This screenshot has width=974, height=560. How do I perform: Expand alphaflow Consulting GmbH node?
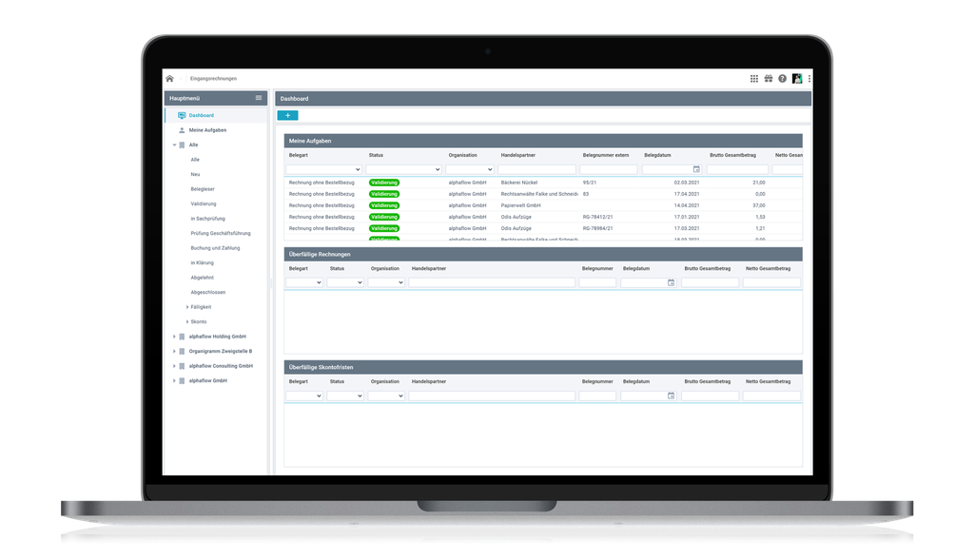(x=175, y=366)
